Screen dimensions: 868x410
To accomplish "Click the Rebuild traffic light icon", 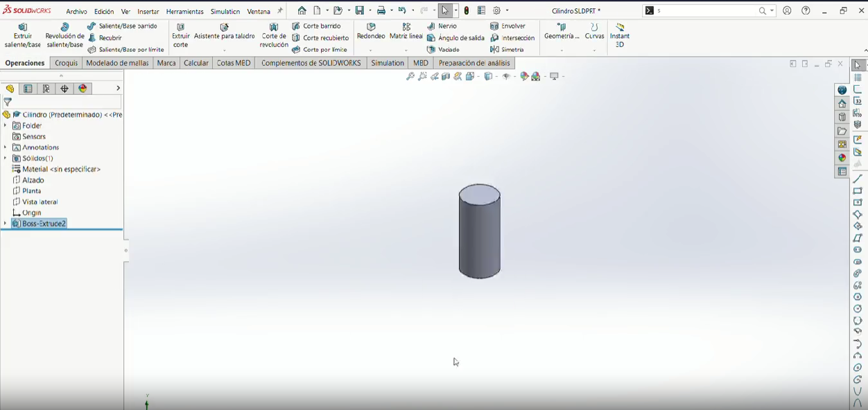I will (467, 11).
